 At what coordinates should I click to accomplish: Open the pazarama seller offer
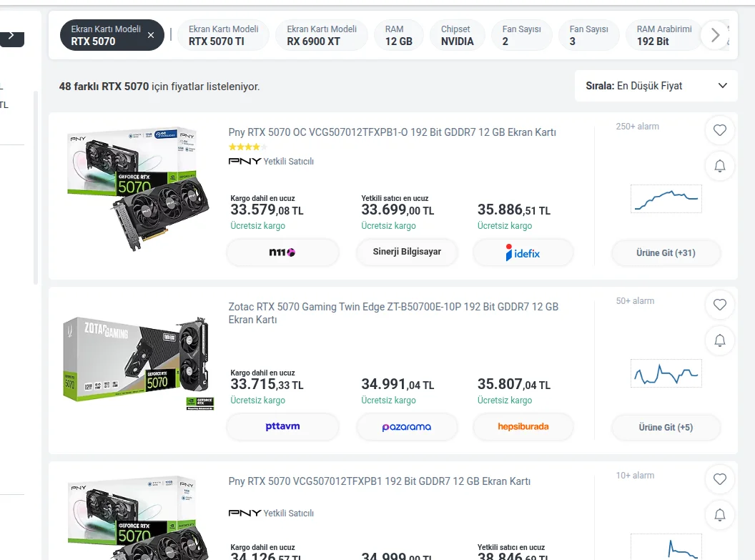[407, 427]
